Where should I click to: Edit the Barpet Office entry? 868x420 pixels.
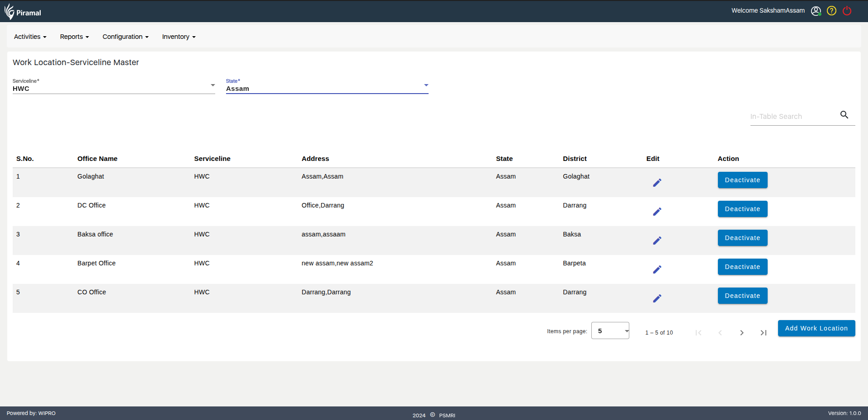pyautogui.click(x=657, y=269)
